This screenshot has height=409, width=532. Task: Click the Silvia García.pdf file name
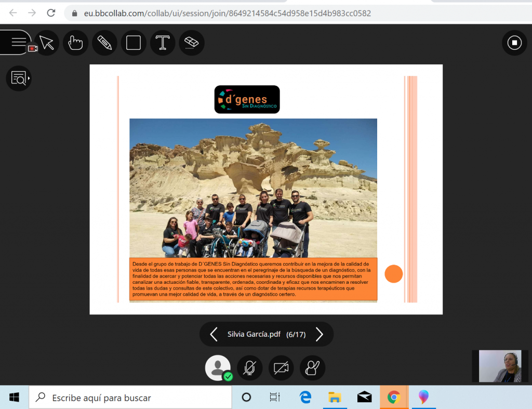(x=254, y=334)
